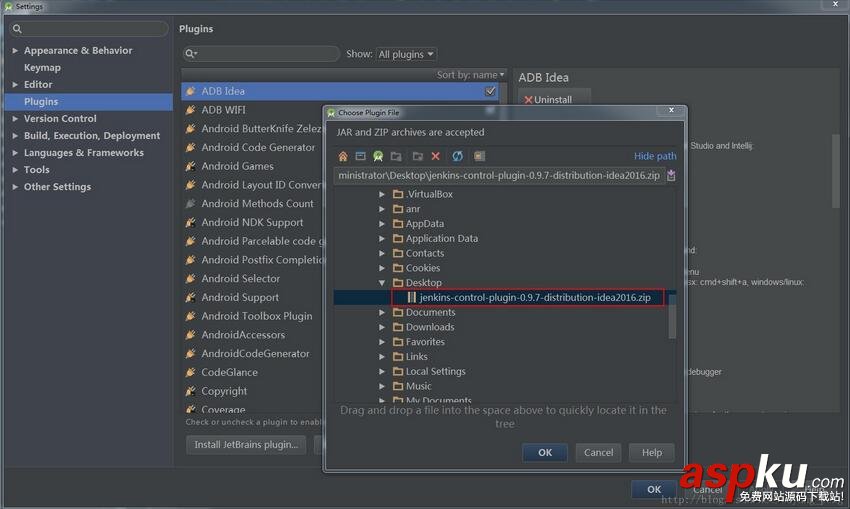Click the New Folder toolbar icon
The width and height of the screenshot is (850, 509).
(x=417, y=156)
